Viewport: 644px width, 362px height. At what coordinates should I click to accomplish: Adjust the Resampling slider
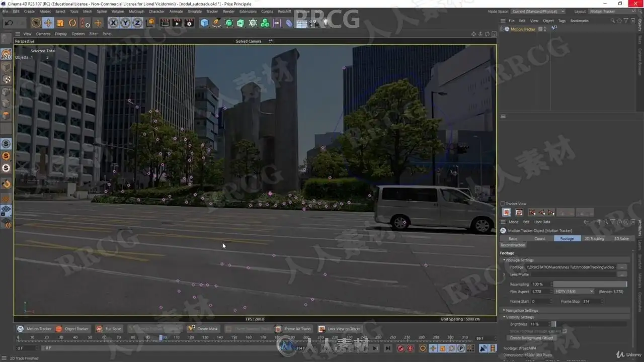591,284
